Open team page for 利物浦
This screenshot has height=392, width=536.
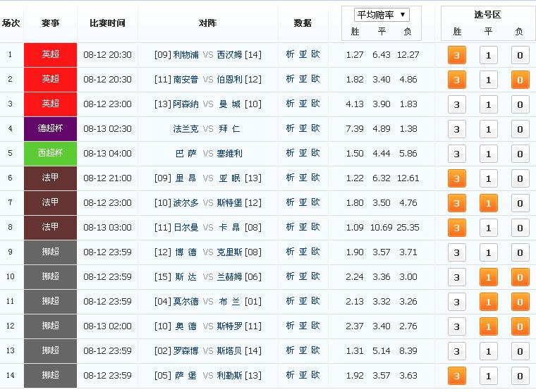click(185, 55)
